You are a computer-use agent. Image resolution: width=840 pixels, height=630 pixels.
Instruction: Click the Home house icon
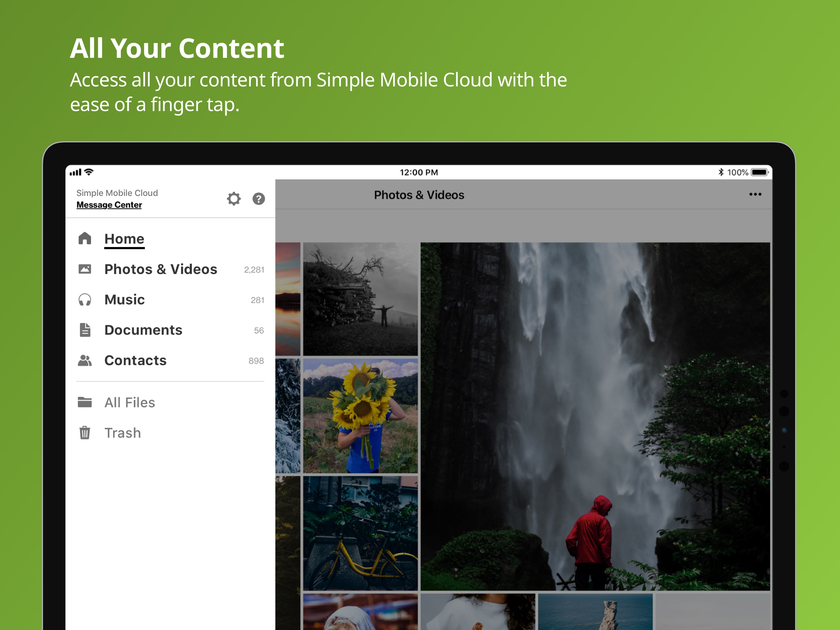[85, 239]
